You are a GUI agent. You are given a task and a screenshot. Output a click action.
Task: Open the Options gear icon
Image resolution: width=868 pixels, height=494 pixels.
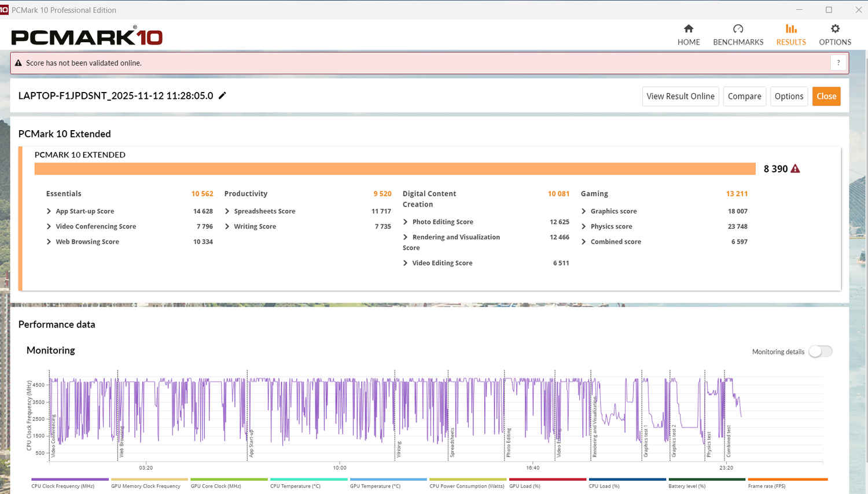click(834, 29)
